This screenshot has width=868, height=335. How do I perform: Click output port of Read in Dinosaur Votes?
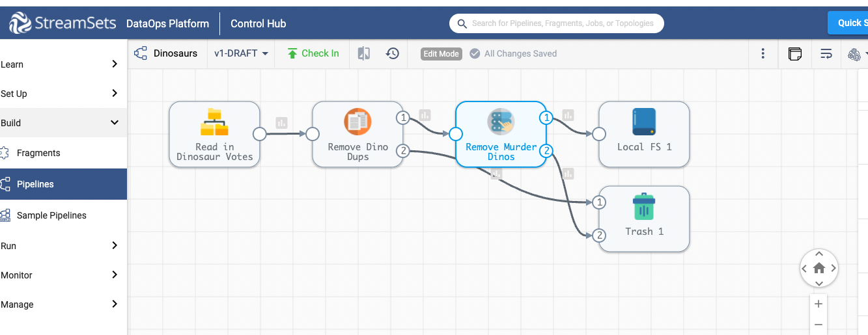pyautogui.click(x=260, y=134)
